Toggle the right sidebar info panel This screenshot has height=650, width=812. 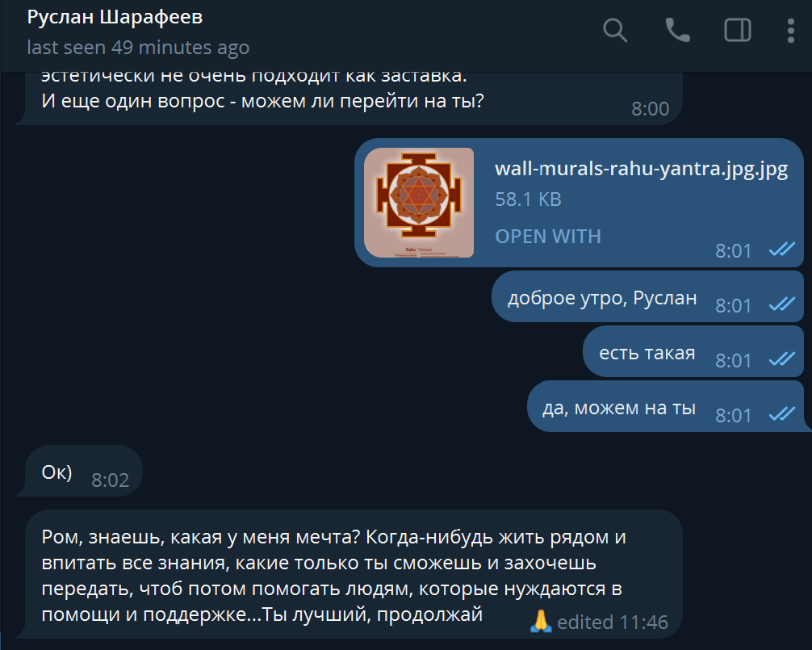click(738, 30)
